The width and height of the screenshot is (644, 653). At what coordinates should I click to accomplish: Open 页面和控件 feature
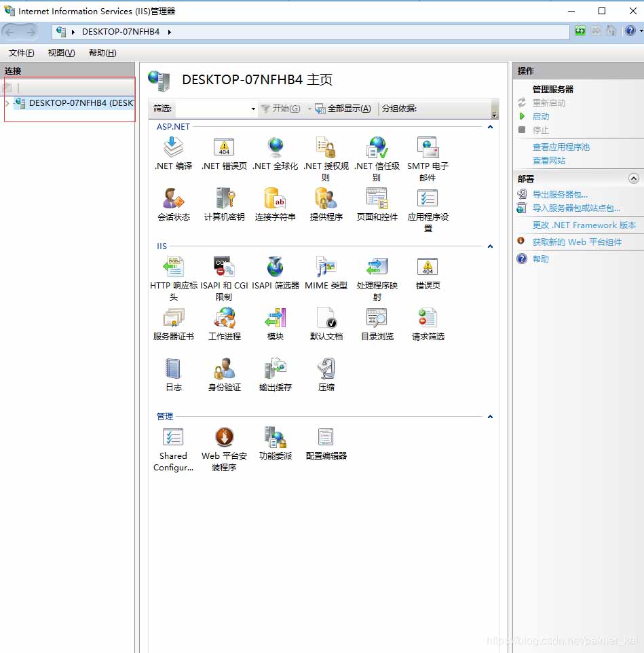[377, 204]
